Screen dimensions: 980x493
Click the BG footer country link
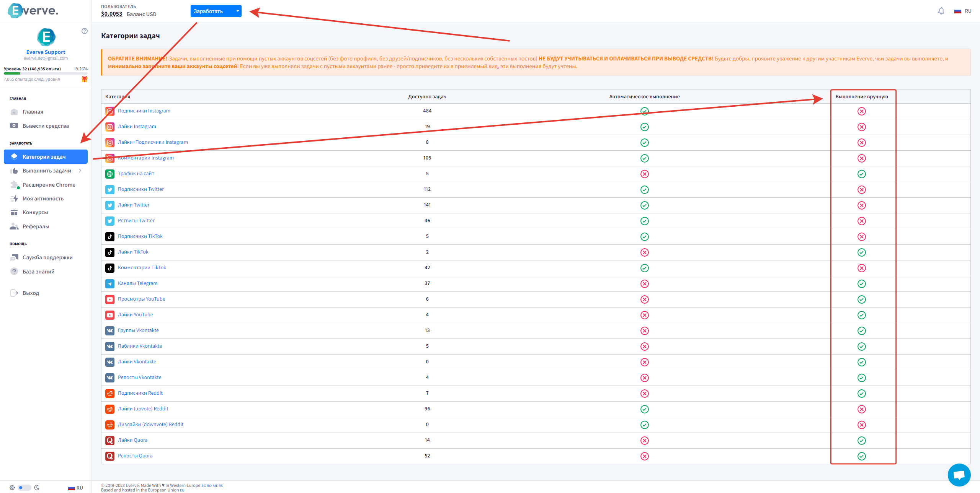pyautogui.click(x=204, y=486)
